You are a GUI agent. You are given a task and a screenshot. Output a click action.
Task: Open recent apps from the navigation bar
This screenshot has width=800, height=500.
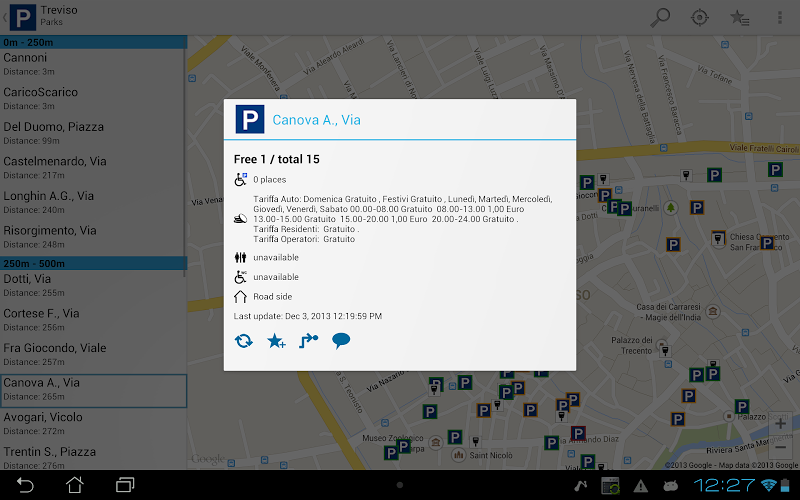[x=125, y=485]
